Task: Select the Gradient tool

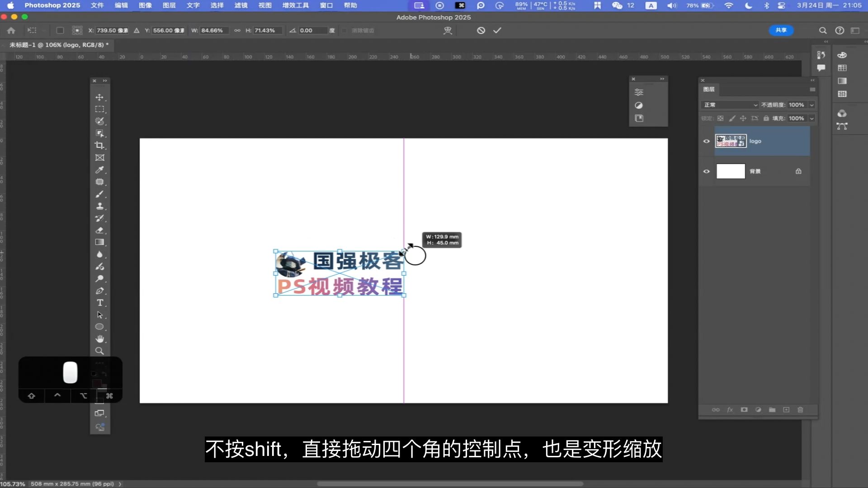Action: coord(99,243)
